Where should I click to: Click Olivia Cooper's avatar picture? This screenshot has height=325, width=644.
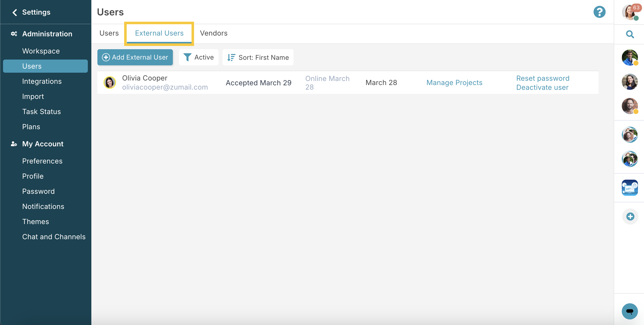point(110,83)
